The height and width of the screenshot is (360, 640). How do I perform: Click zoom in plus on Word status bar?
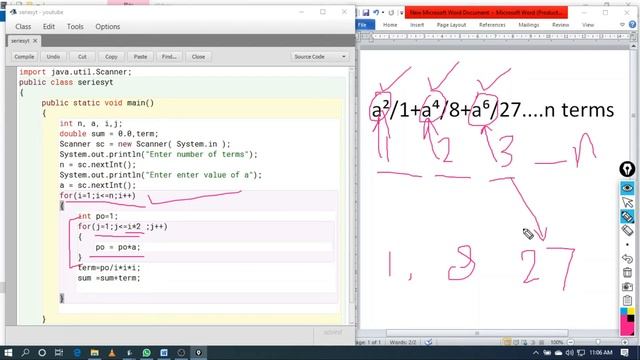(625, 342)
